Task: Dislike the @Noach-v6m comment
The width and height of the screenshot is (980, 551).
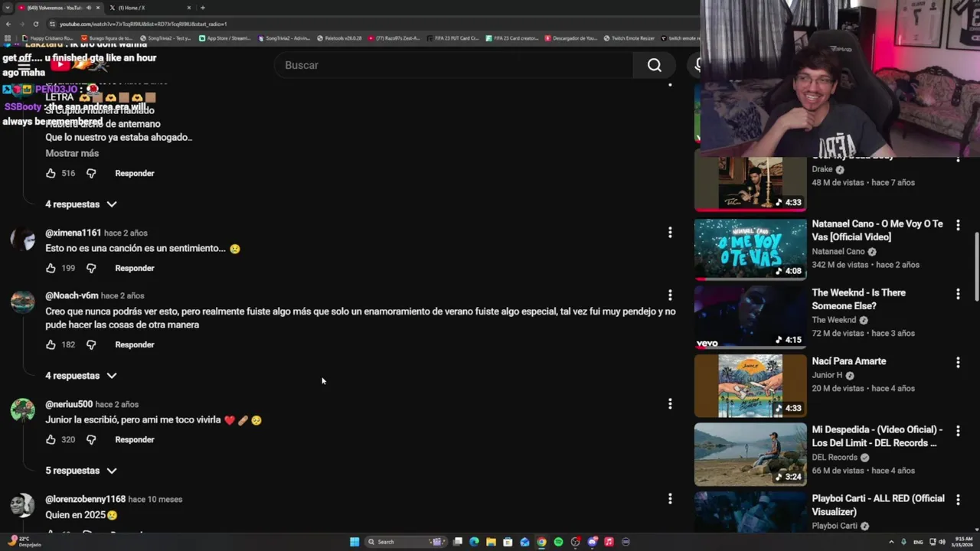Action: (91, 344)
